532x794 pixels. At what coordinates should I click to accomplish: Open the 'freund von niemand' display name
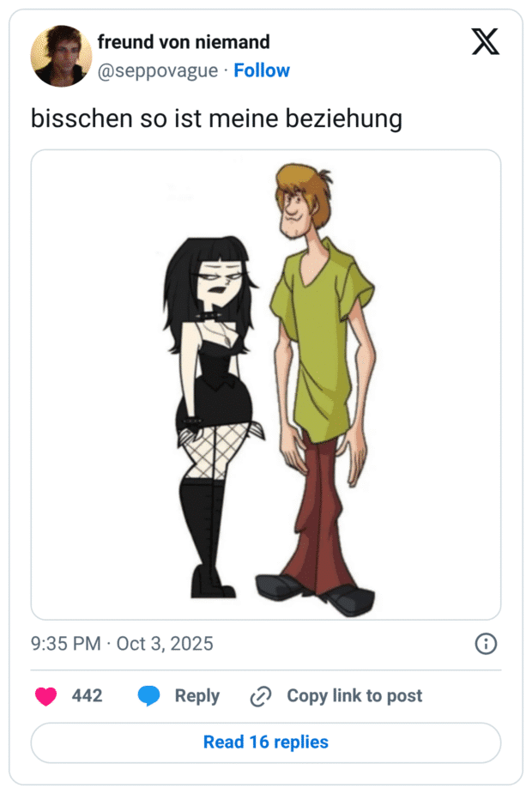(184, 41)
